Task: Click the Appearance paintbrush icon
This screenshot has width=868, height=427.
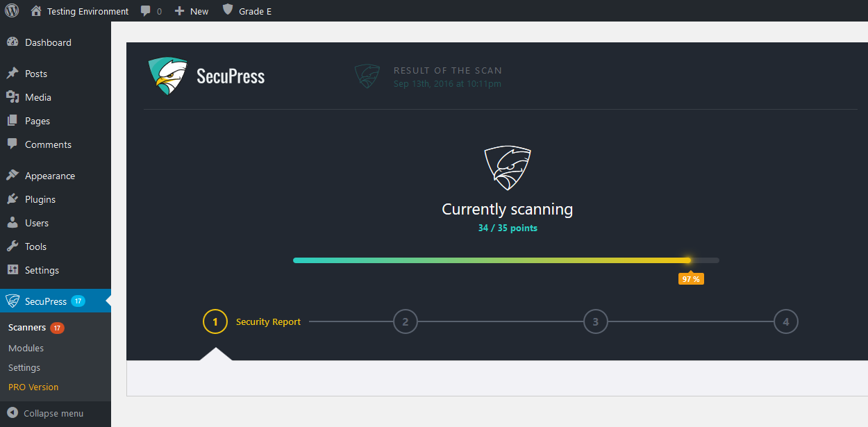Action: 12,176
